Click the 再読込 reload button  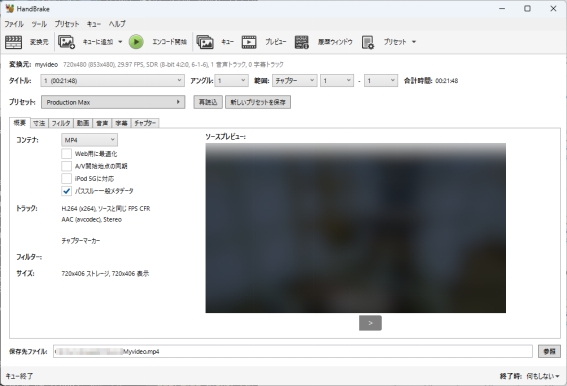tap(208, 102)
